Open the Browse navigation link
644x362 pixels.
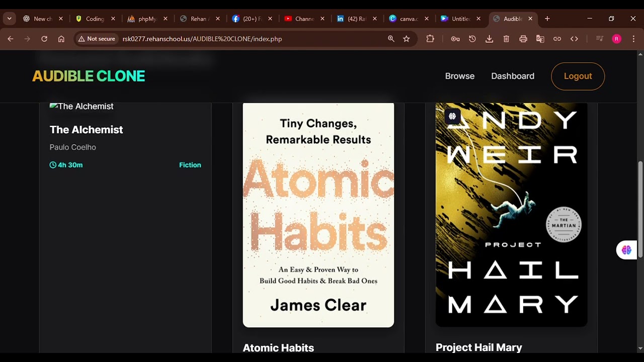click(460, 76)
